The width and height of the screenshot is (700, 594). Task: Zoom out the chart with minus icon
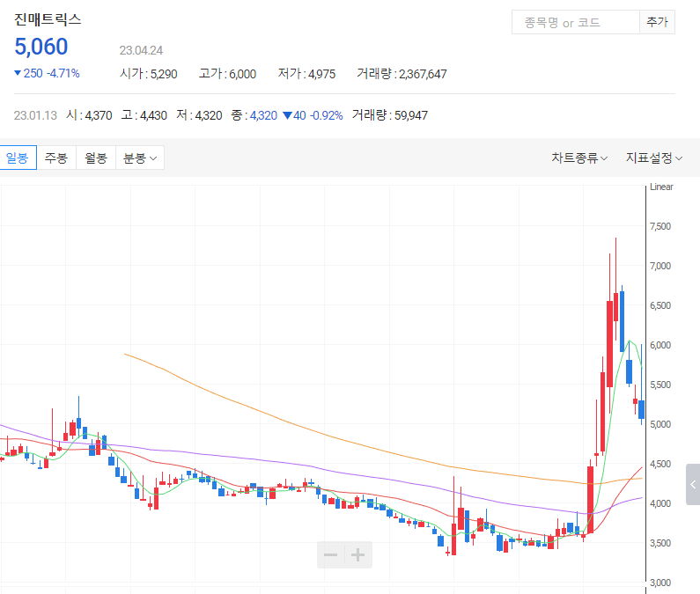pos(330,554)
